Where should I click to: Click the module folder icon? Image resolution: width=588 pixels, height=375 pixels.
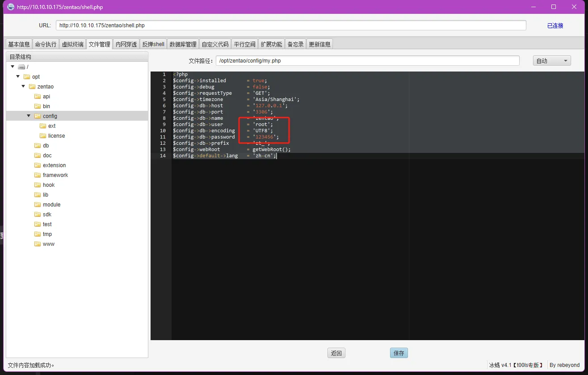tap(38, 205)
